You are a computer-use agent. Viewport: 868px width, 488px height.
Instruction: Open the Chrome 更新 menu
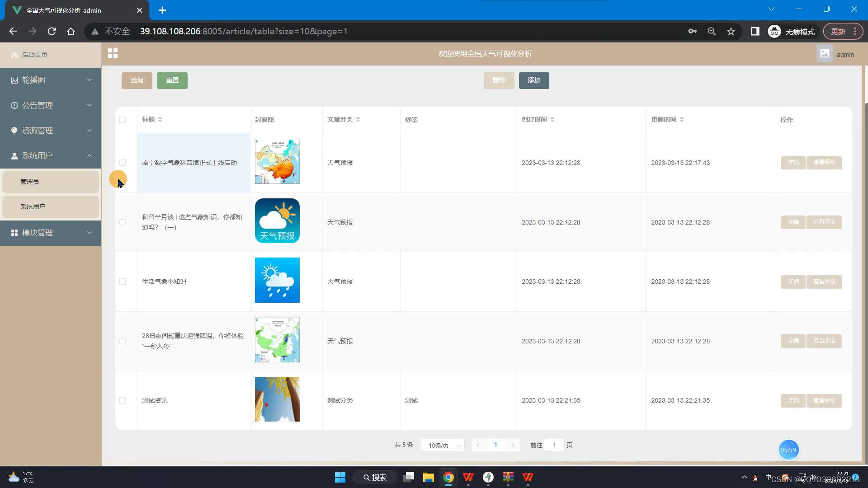tap(843, 31)
